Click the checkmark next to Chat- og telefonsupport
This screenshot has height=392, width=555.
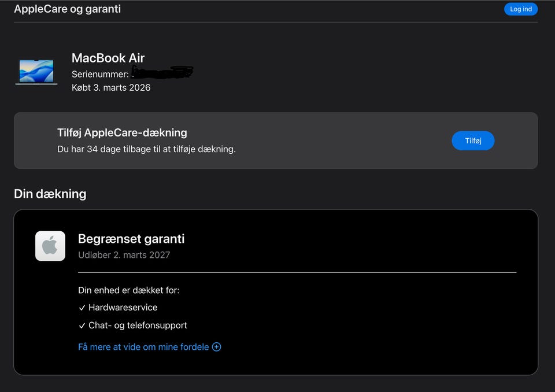point(82,326)
